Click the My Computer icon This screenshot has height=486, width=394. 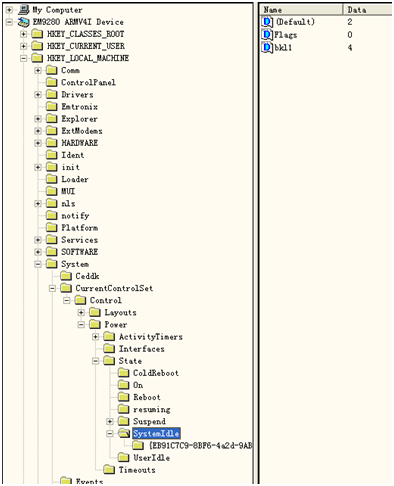tap(24, 9)
